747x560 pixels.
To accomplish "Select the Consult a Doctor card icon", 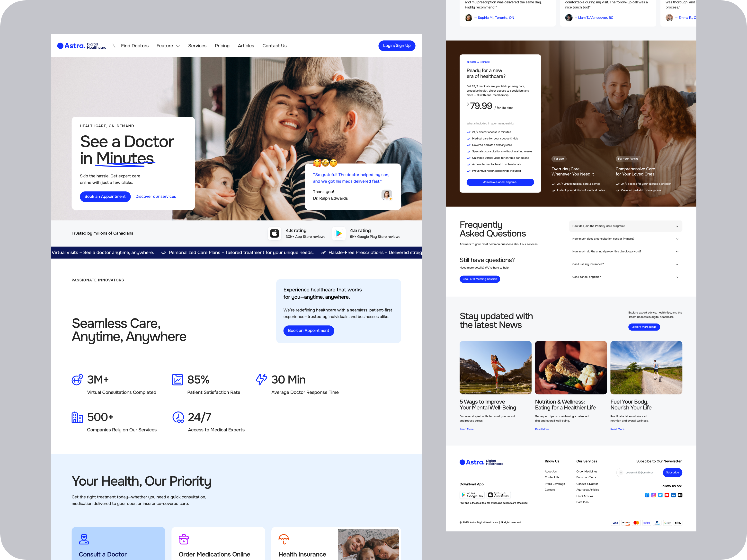I will pos(84,539).
